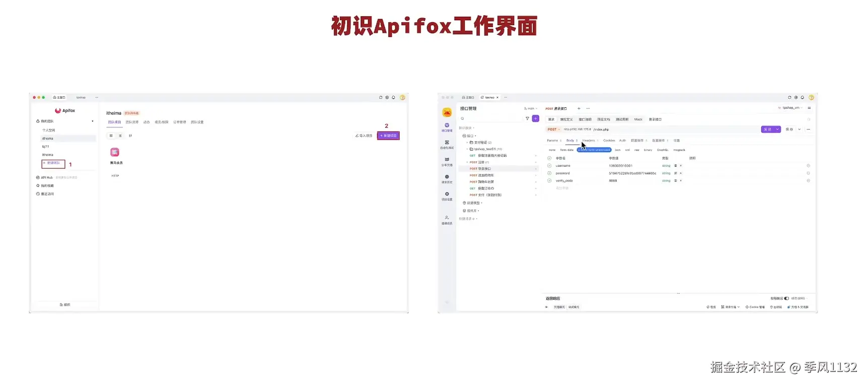Toggle the username parameter checkbox
868x385 pixels.
(549, 166)
